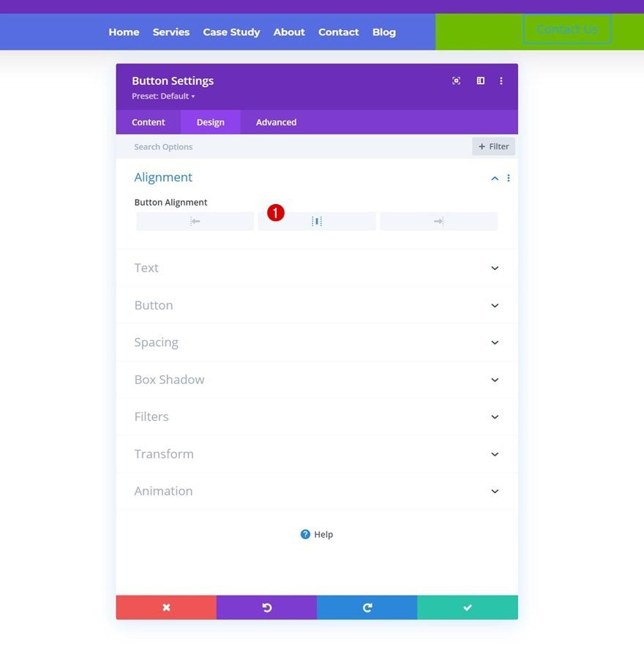Click the expand modal fullscreen icon
This screenshot has width=644, height=665.
(456, 81)
